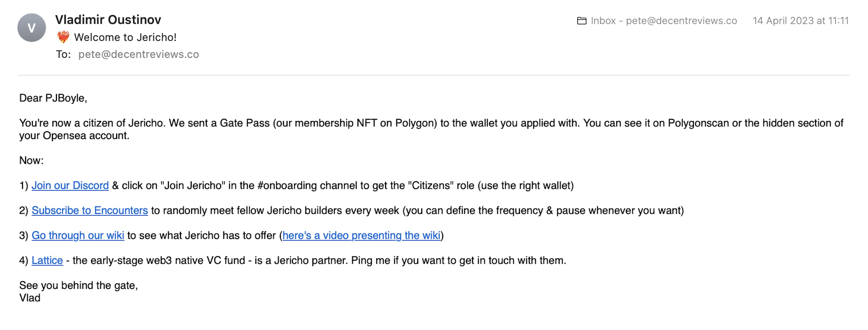The image size is (868, 330).
Task: Open the video presenting the wiki link
Action: (361, 235)
